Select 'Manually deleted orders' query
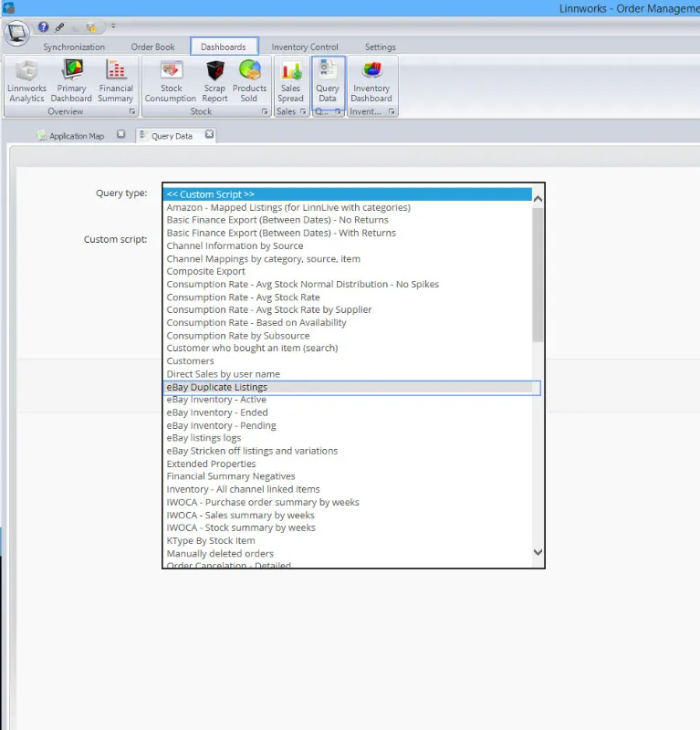The height and width of the screenshot is (730, 700). (x=348, y=554)
